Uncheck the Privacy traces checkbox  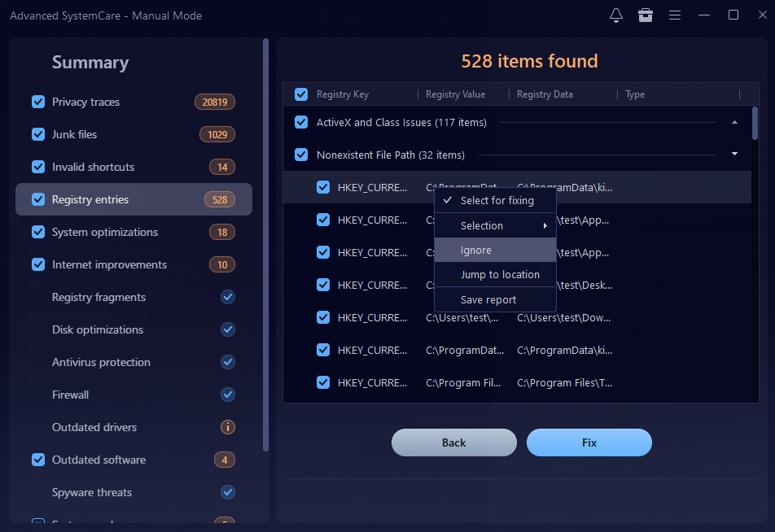click(x=38, y=102)
